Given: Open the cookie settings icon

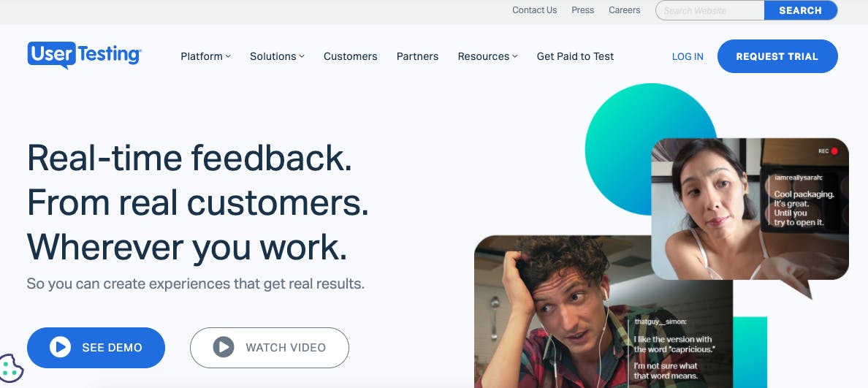Looking at the screenshot, I should (11, 368).
